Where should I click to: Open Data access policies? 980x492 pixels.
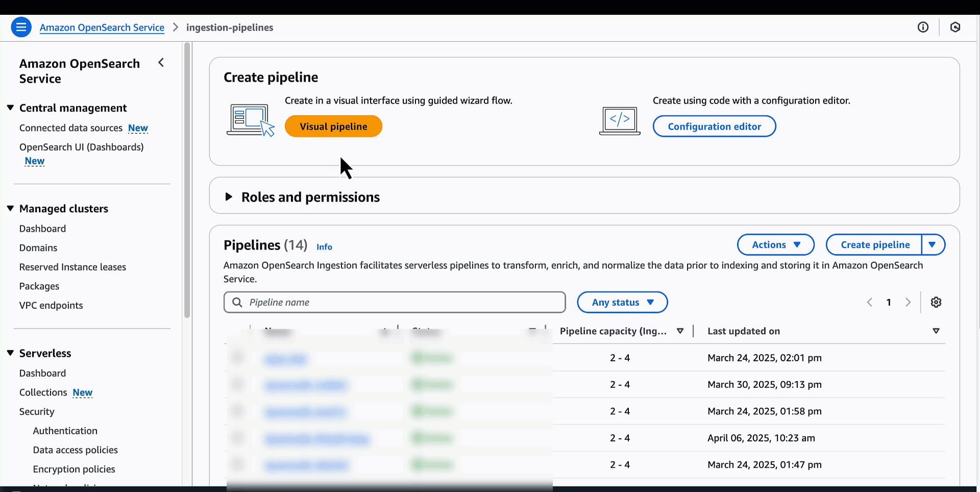76,450
